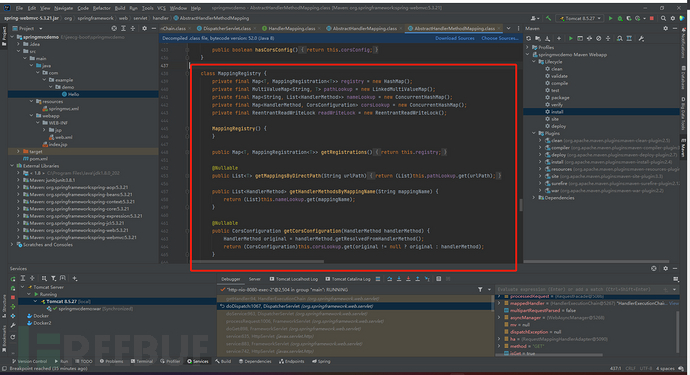Toggle the Project tool window stripe button
Image resolution: width=690 pixels, height=375 pixels.
pyautogui.click(x=4, y=36)
